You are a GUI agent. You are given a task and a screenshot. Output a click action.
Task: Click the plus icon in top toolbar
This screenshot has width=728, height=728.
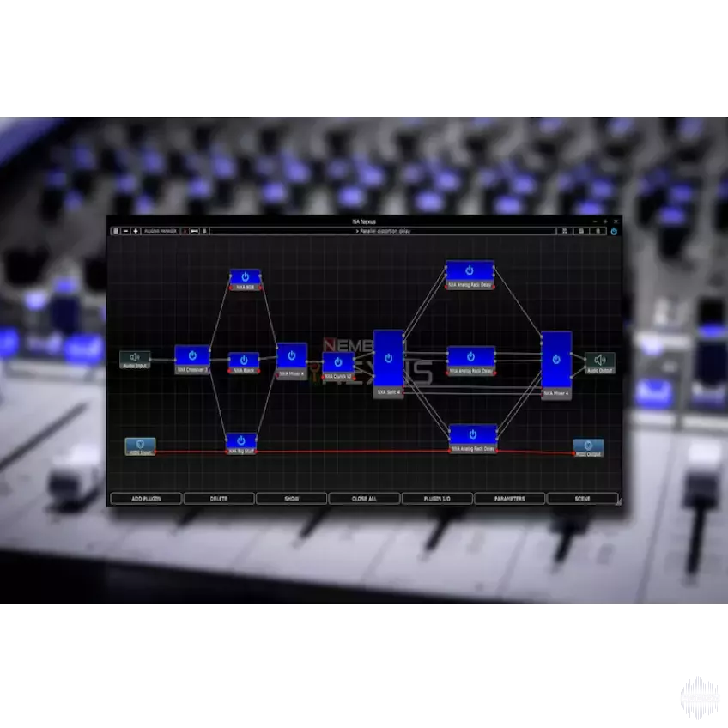click(136, 231)
